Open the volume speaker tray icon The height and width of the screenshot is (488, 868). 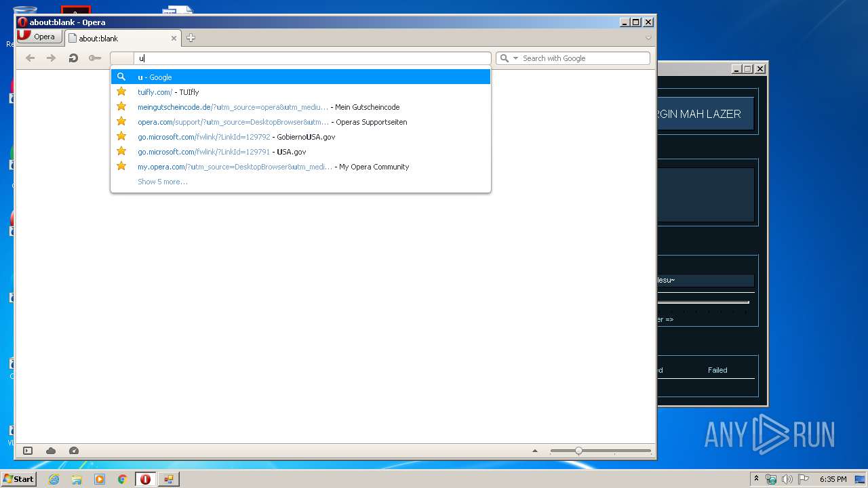[x=787, y=479]
